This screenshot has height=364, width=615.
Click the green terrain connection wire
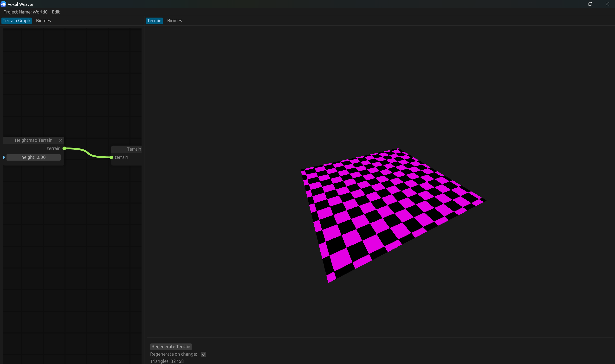88,153
